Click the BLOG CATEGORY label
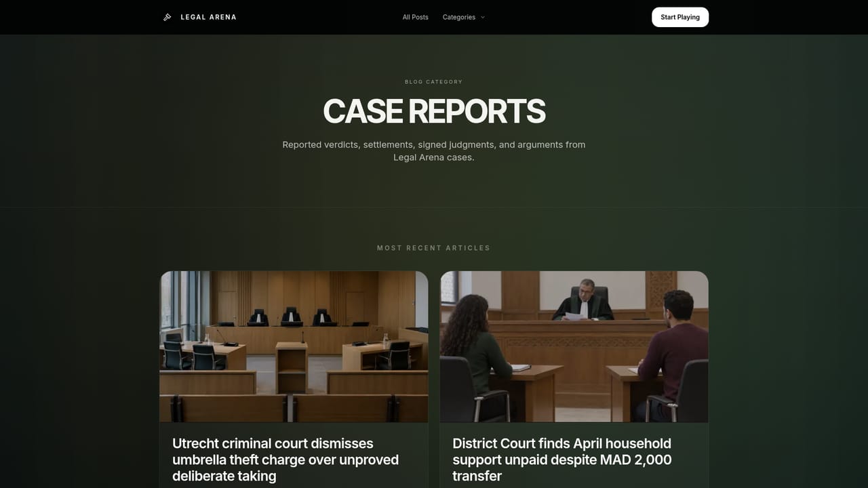The height and width of the screenshot is (488, 868). pyautogui.click(x=434, y=82)
